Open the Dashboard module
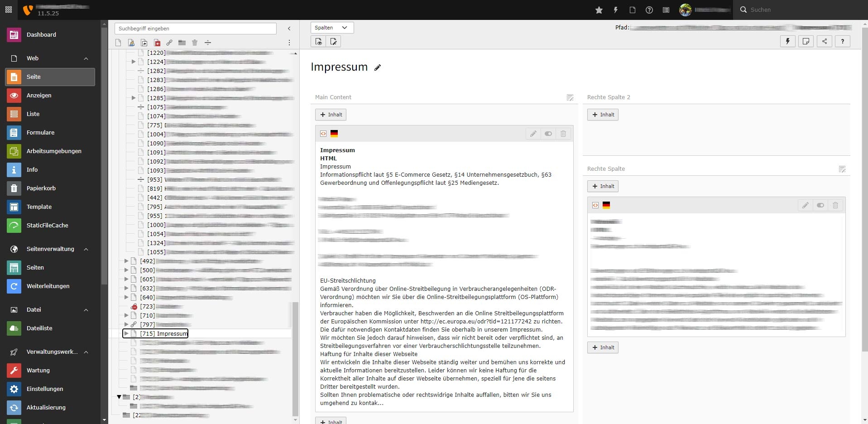 coord(50,35)
